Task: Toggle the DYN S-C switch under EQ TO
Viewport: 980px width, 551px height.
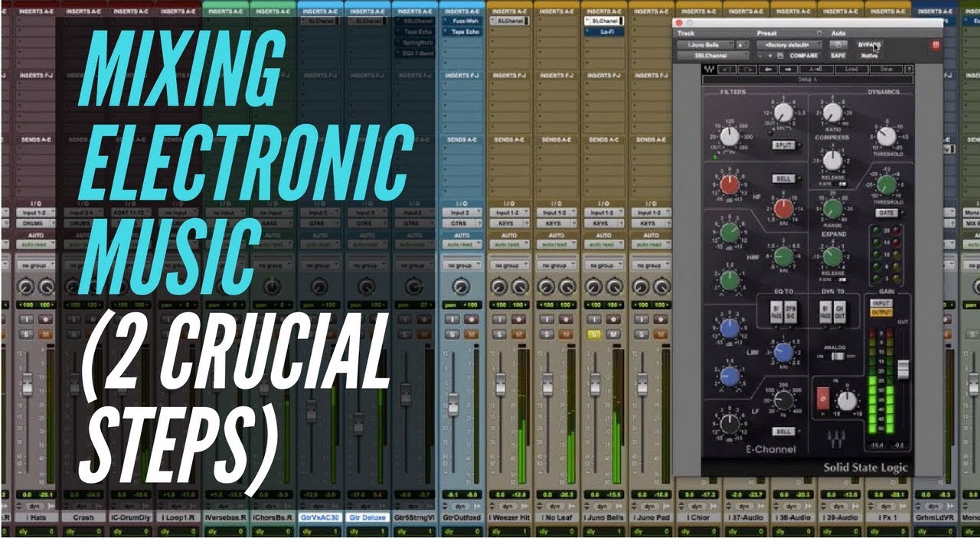Action: point(790,311)
